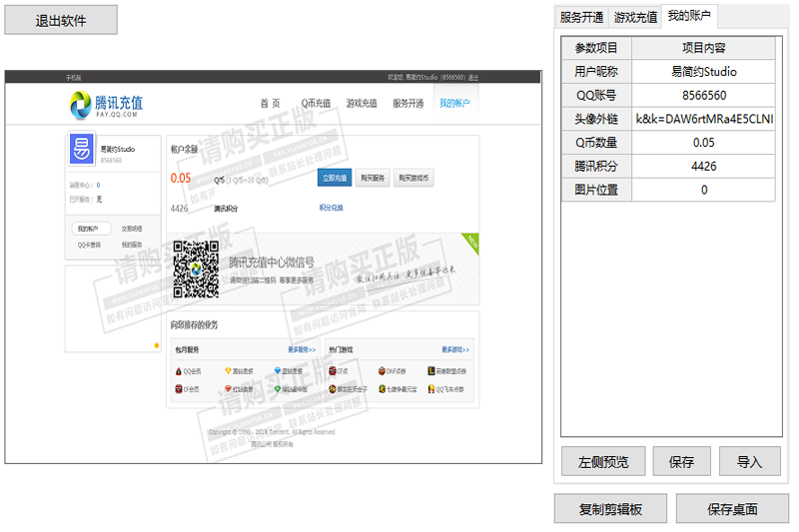
Task: Click 交易明细 in preview sidebar
Action: [x=132, y=229]
